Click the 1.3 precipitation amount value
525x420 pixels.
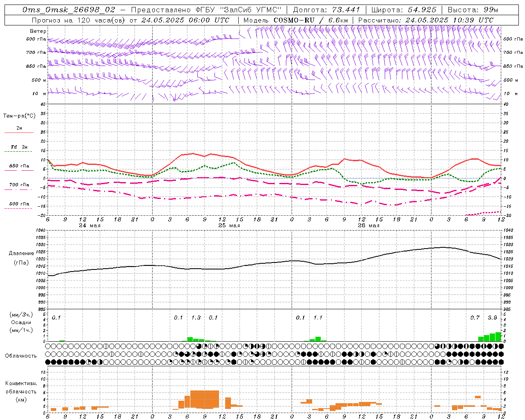(x=196, y=318)
